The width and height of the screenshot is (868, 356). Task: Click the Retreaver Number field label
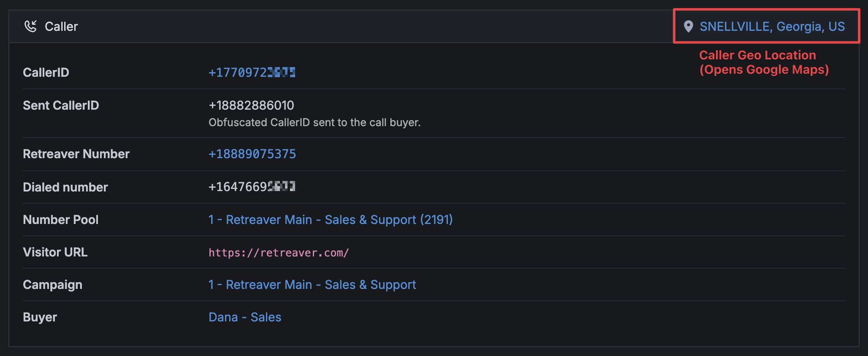point(76,154)
